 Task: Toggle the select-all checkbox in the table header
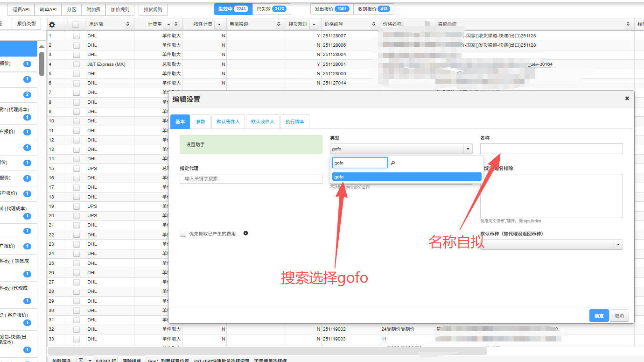(76, 24)
